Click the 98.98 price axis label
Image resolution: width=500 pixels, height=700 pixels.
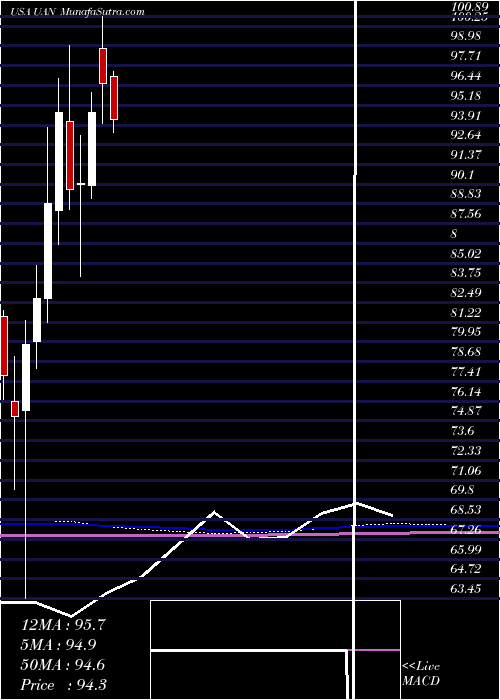pyautogui.click(x=466, y=36)
